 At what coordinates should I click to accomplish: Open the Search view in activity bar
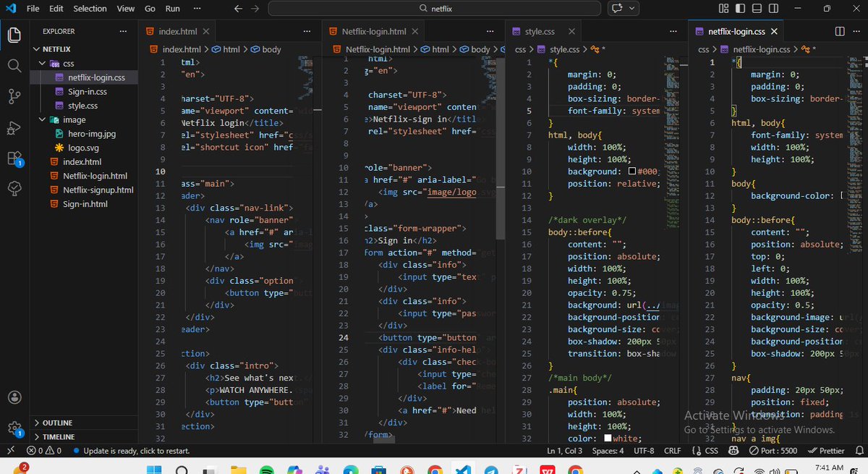coord(14,66)
